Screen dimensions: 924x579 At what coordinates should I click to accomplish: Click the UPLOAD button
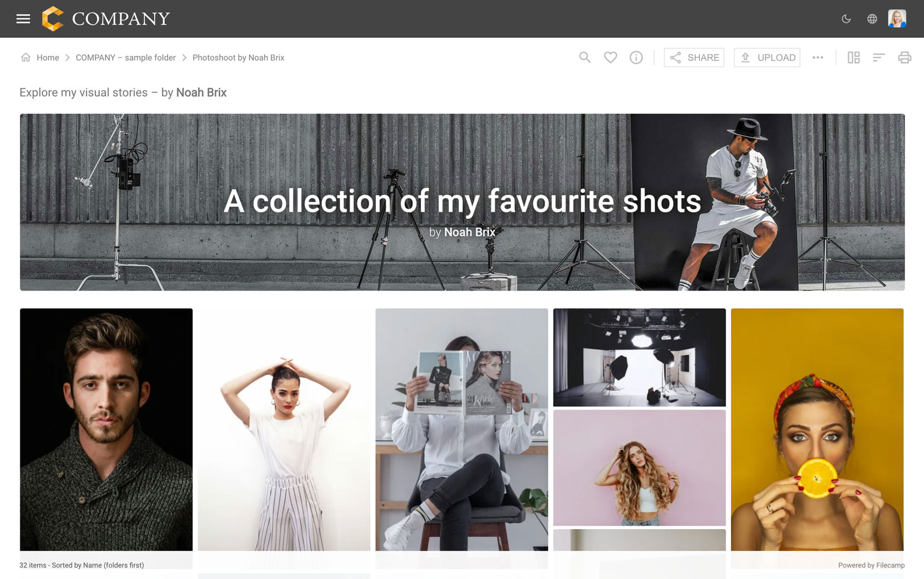pos(767,58)
